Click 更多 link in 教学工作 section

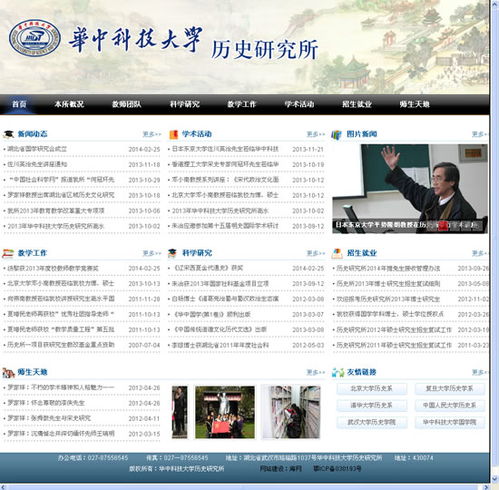[152, 253]
